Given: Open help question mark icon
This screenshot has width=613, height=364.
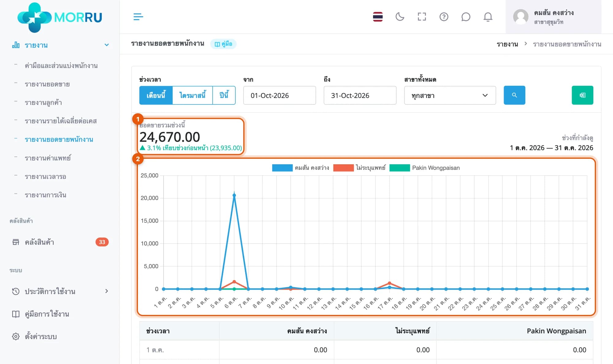Looking at the screenshot, I should (x=444, y=17).
